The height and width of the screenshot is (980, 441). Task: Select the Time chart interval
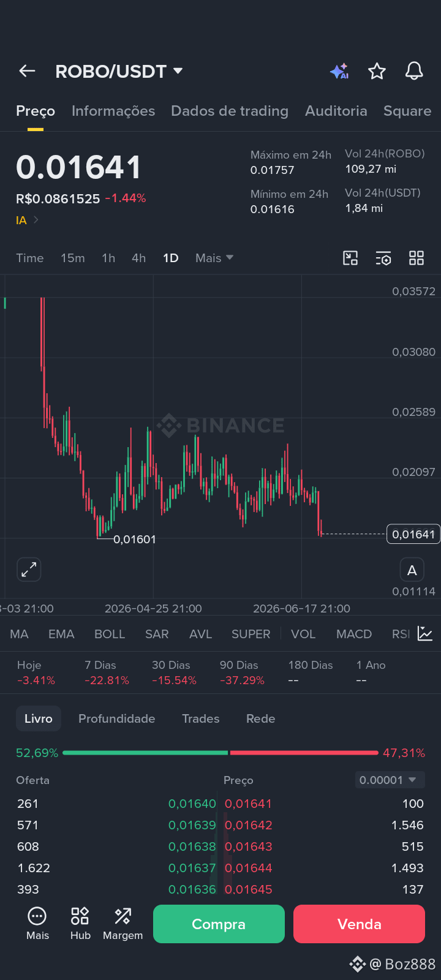tap(30, 258)
